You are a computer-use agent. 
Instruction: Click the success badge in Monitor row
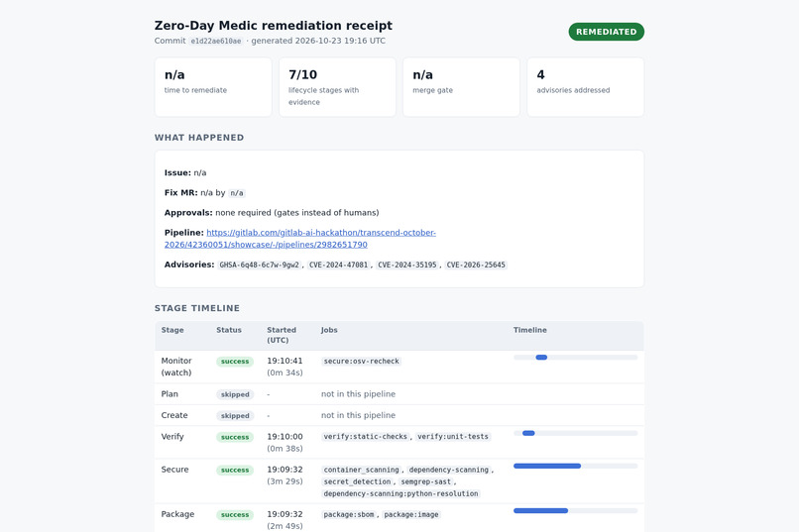tap(235, 362)
